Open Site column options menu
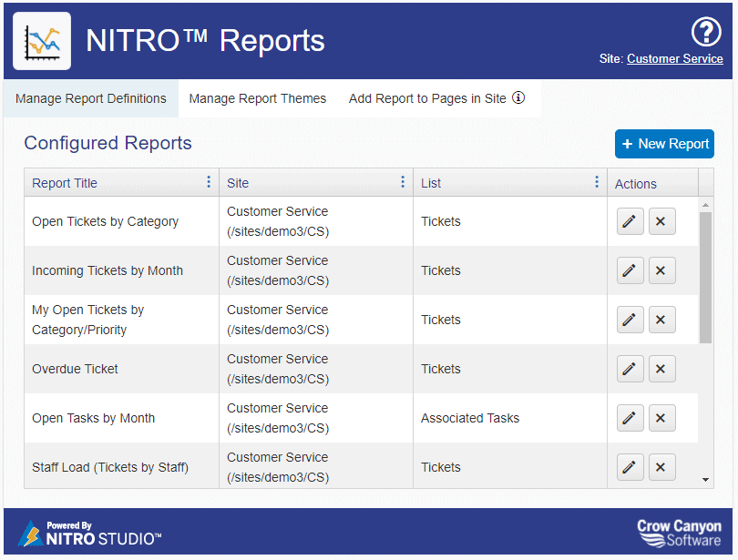This screenshot has width=738, height=560. pos(403,182)
